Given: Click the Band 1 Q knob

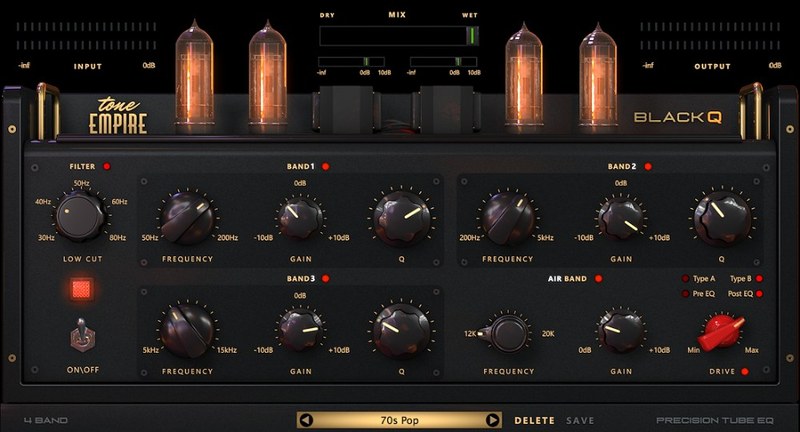Looking at the screenshot, I should coord(402,219).
